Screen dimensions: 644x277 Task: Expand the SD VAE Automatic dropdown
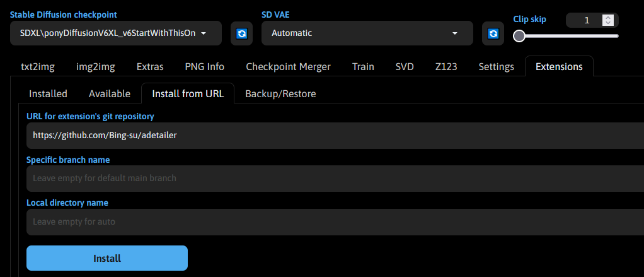click(x=367, y=33)
